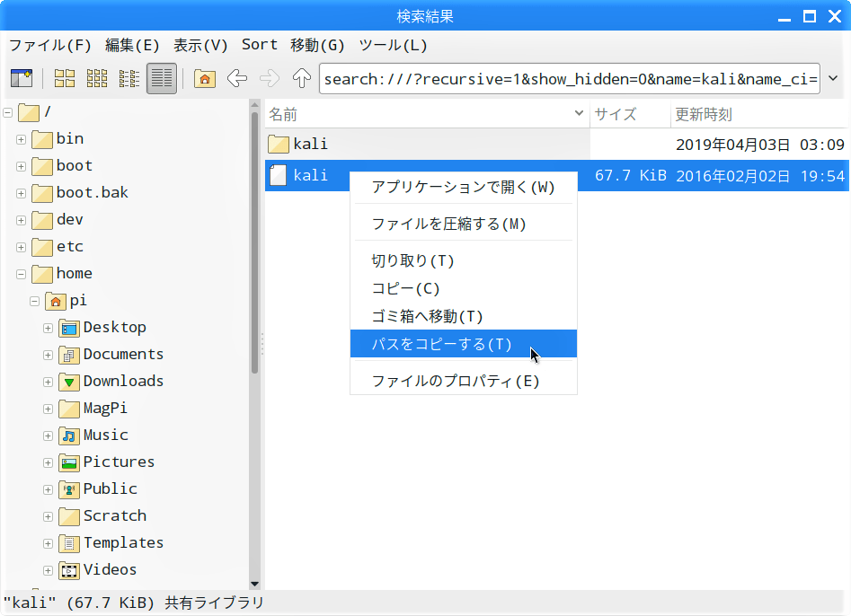Image resolution: width=851 pixels, height=616 pixels.
Task: Select the pi home folder icon
Action: coord(56,301)
